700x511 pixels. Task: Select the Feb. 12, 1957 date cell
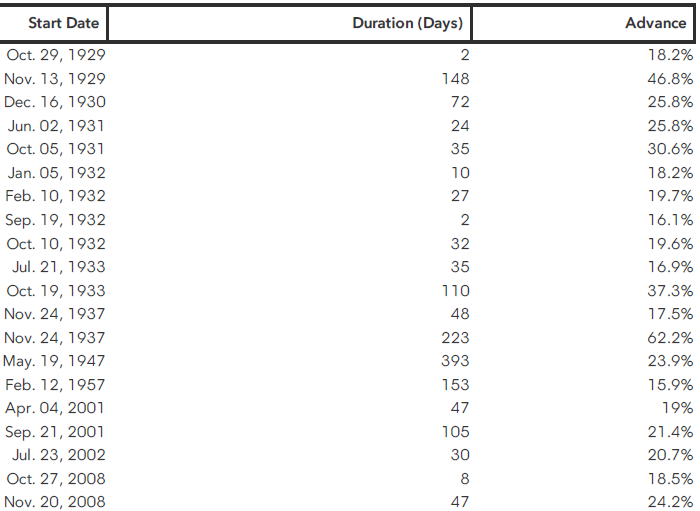click(x=55, y=385)
